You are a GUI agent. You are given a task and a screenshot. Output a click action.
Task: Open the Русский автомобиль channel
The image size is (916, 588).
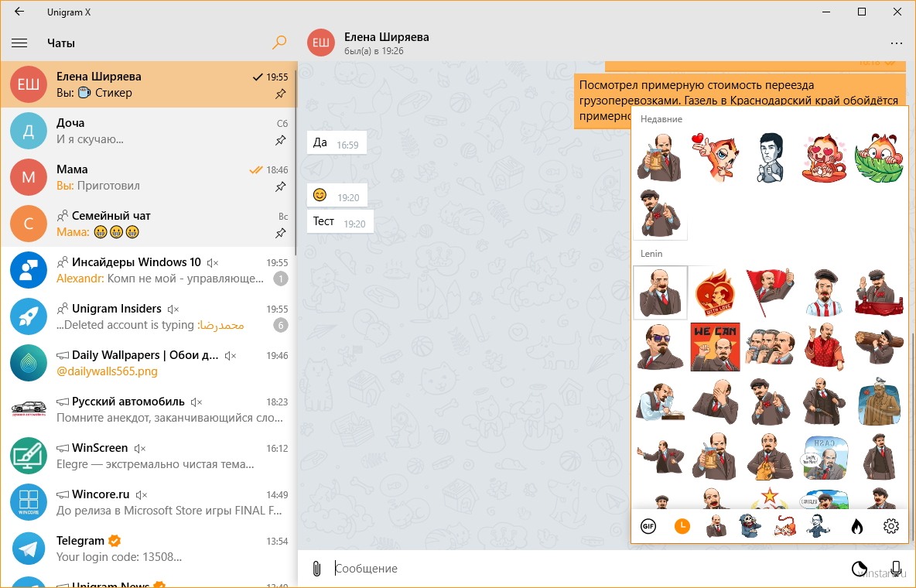(149, 409)
